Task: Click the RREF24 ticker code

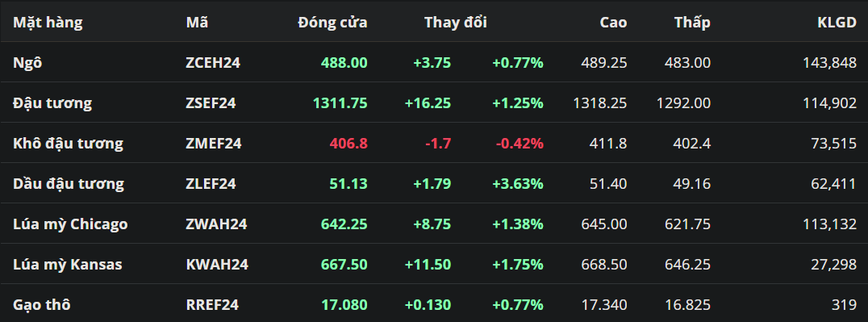Action: tap(212, 305)
